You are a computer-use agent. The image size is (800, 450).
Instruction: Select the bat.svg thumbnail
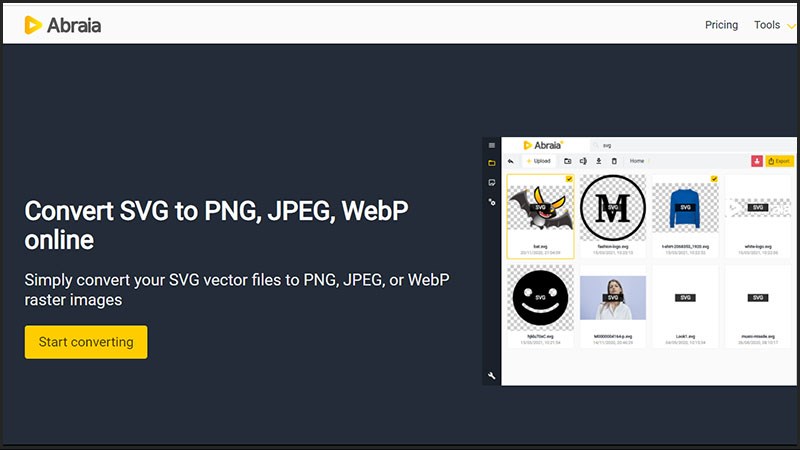pos(540,208)
